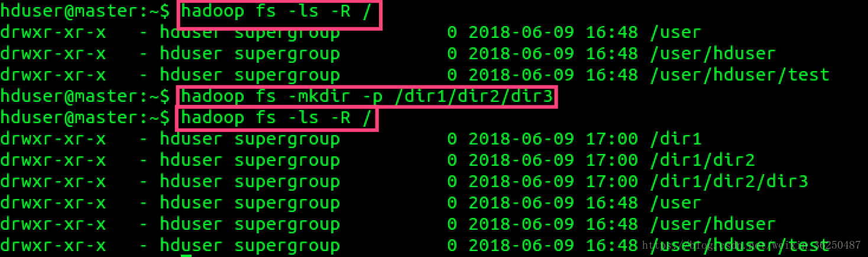Image resolution: width=868 pixels, height=257 pixels.
Task: Click '/user' path on the topmost listing row
Action: click(x=675, y=33)
